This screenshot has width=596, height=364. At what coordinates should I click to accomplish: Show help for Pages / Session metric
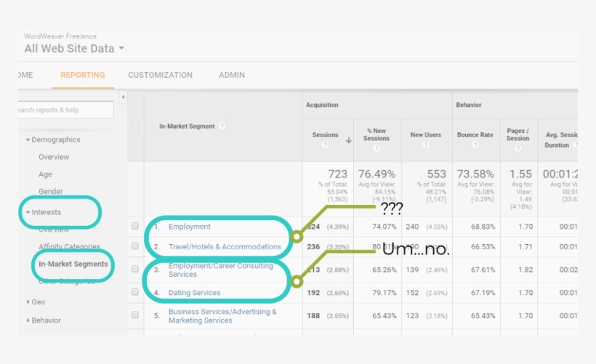[x=518, y=148]
